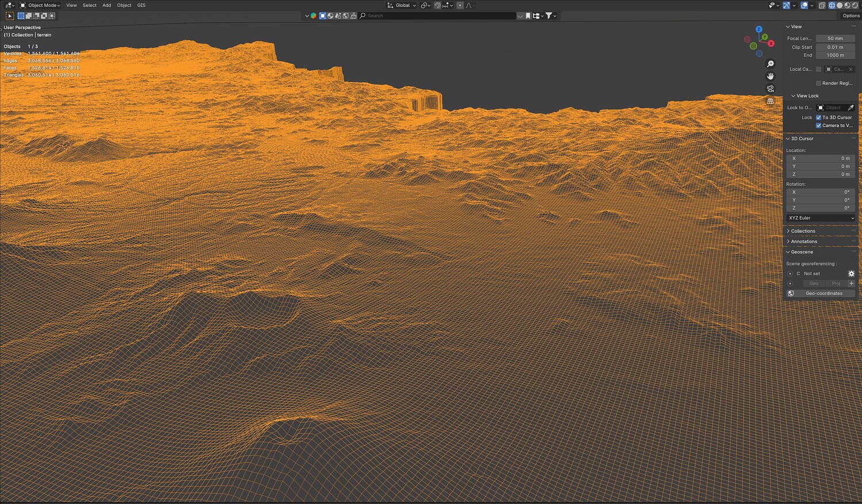Image resolution: width=862 pixels, height=504 pixels.
Task: Toggle viewport overlays
Action: [x=804, y=5]
